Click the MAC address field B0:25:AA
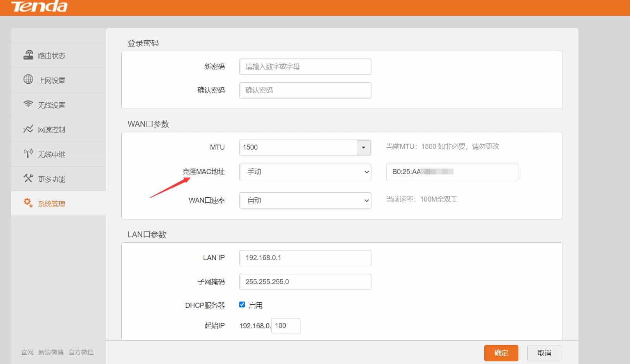The height and width of the screenshot is (364, 630). 452,172
